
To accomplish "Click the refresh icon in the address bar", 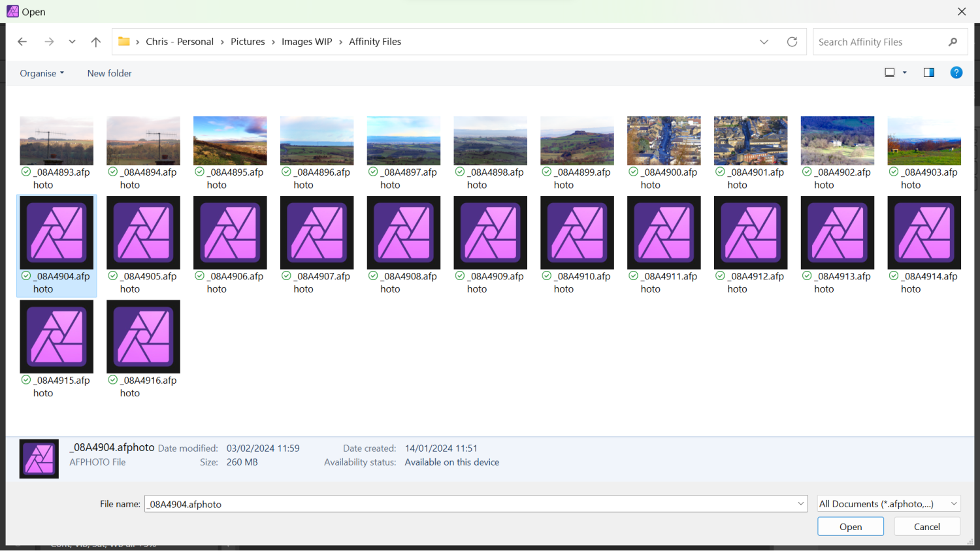I will point(792,41).
